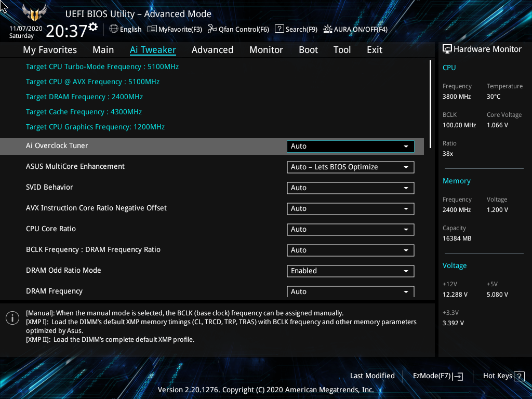Go to the Advanced tab
Viewport: 532px width, 399px height.
(x=212, y=50)
